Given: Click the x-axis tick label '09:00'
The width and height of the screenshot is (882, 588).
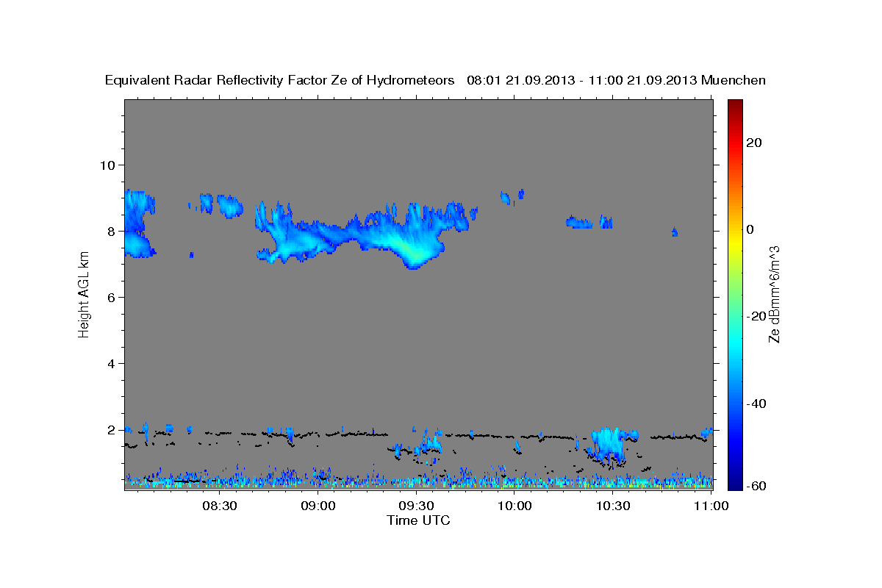Looking at the screenshot, I should point(318,506).
